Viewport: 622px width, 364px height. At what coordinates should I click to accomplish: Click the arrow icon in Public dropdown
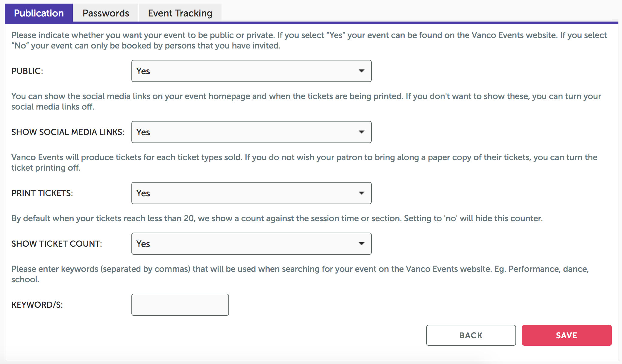362,71
